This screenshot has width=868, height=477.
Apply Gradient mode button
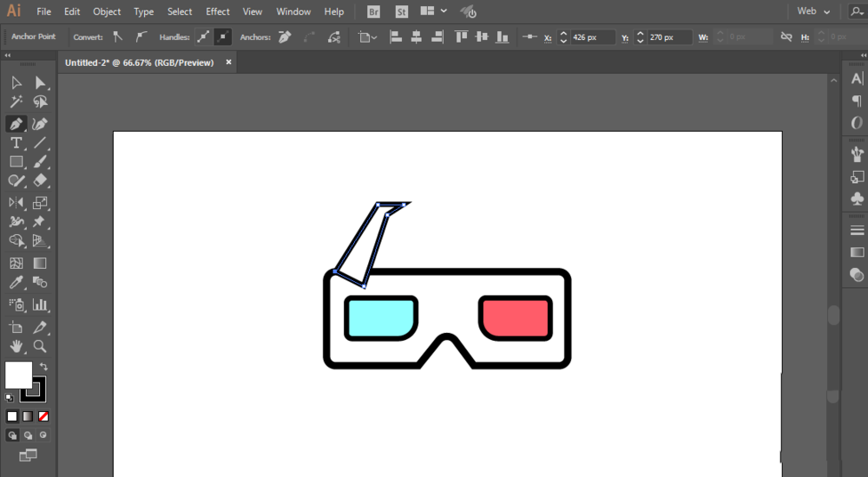[28, 416]
